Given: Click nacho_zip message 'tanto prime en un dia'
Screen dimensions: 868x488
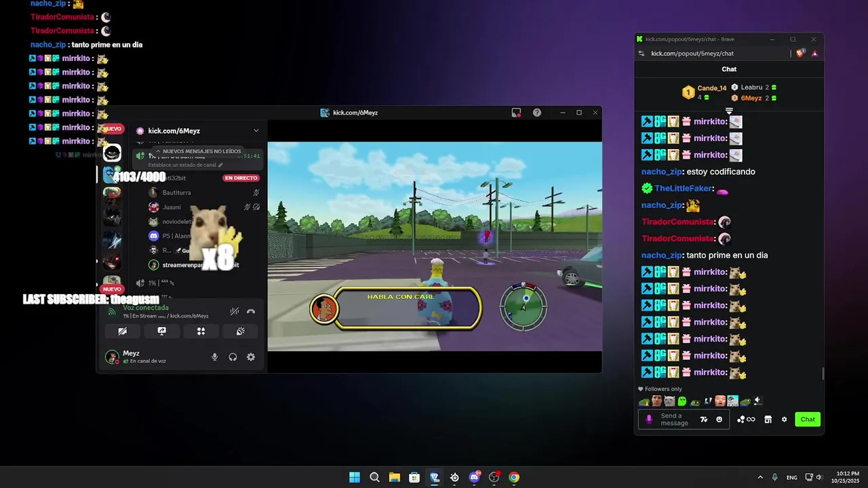Looking at the screenshot, I should (727, 256).
